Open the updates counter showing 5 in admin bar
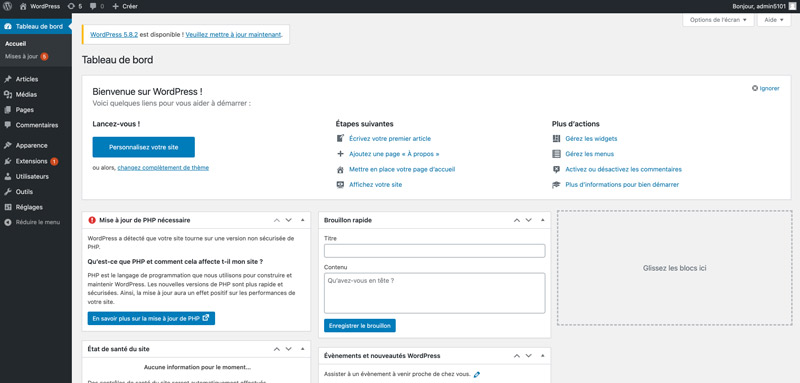 [74, 6]
